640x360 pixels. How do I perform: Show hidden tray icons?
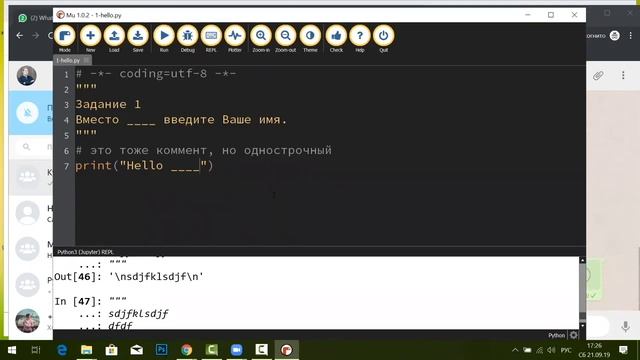click(x=515, y=350)
